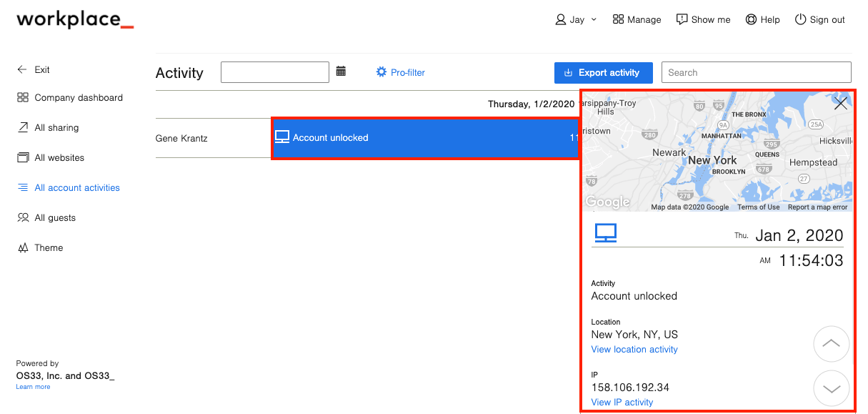Click the All guests people icon
Viewport: 868px width, 414px height.
[x=22, y=218]
